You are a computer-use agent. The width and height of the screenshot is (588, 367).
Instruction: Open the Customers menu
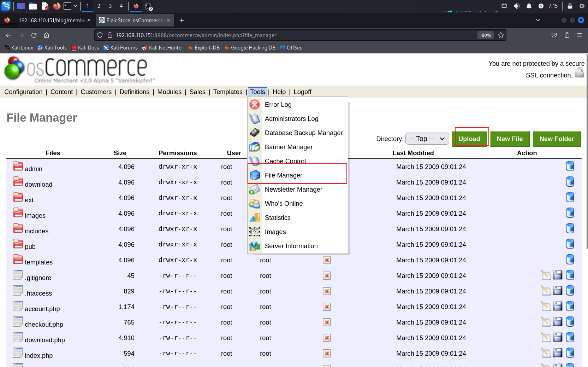coord(96,92)
